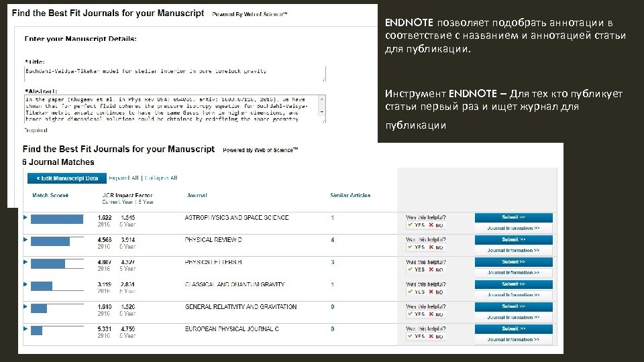644x362 pixels.
Task: Mark Astrophysics and Space Science as helpful NO
Action: 436,225
